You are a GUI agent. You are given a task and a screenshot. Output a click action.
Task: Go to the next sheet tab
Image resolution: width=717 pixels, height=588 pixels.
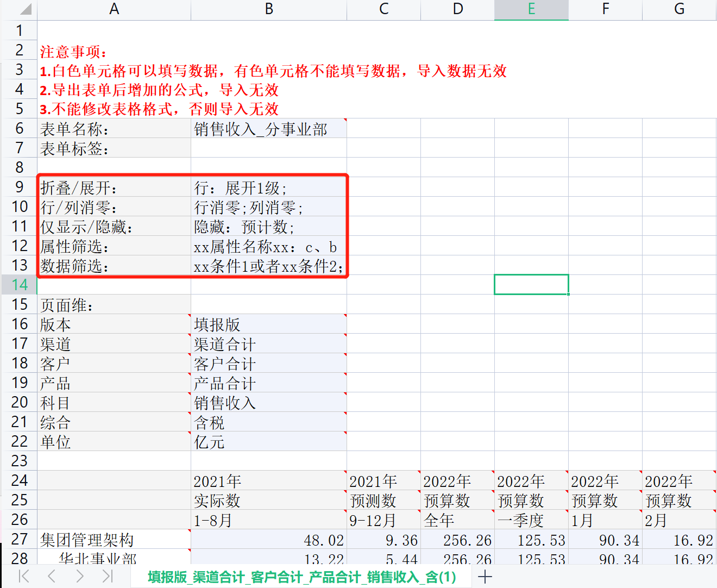(x=80, y=577)
